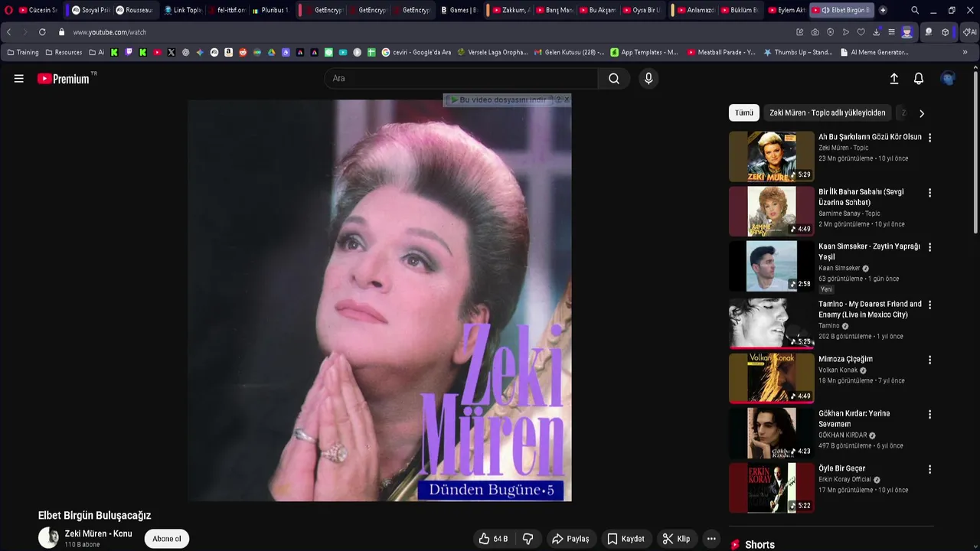This screenshot has height=551, width=980.
Task: Open more actions three-dot button under video
Action: coord(711,539)
